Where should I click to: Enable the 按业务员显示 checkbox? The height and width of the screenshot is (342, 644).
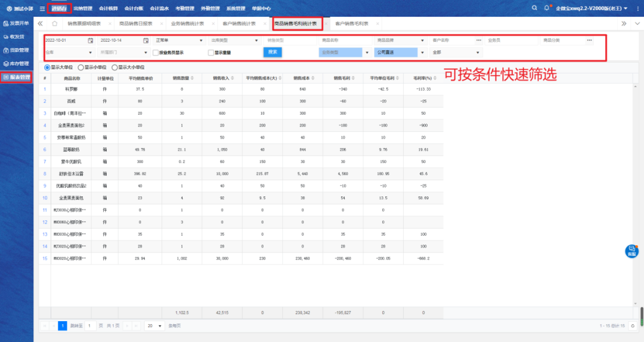[156, 53]
